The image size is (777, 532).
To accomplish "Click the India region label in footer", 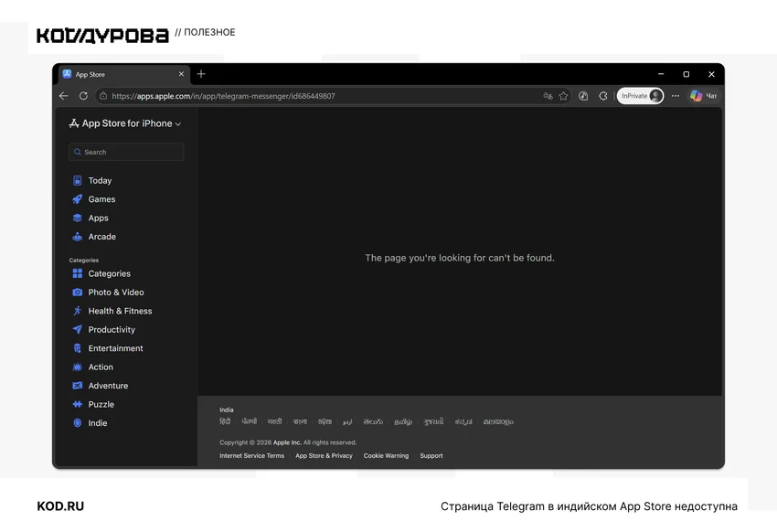I will tap(227, 410).
